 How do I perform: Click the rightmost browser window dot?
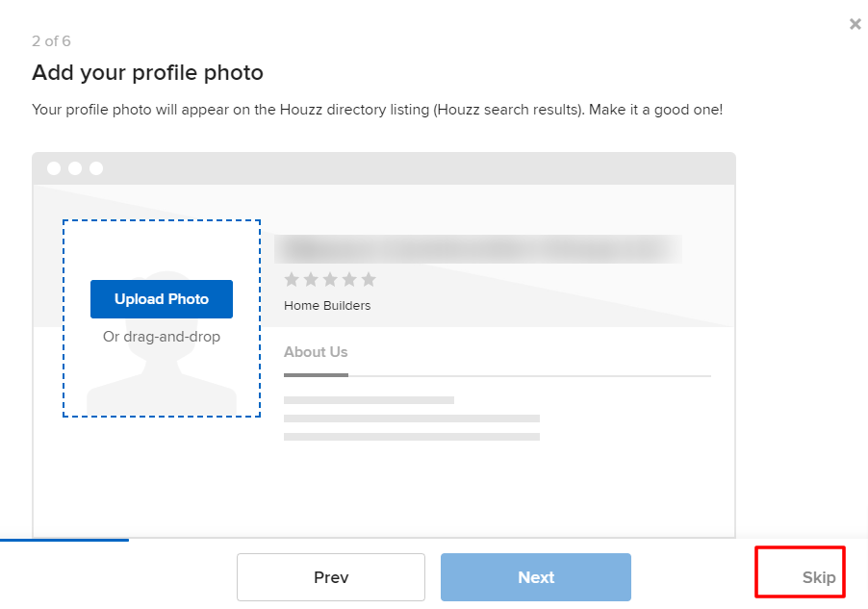(x=95, y=167)
